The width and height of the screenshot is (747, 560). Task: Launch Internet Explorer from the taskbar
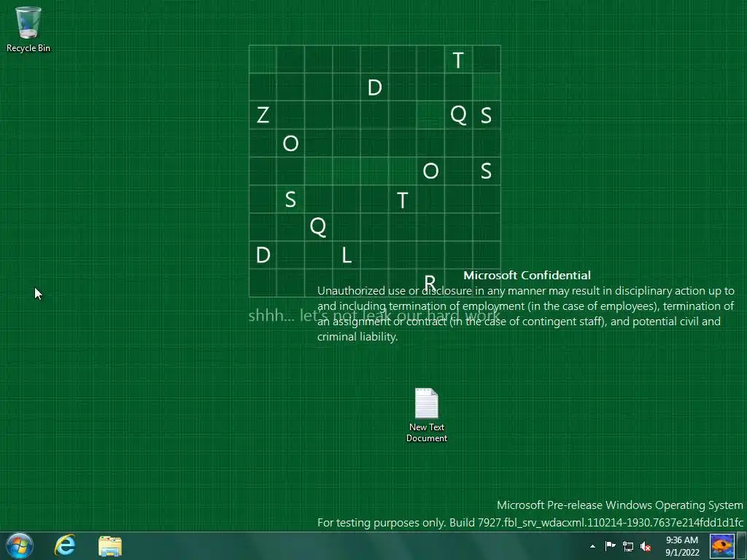(65, 545)
